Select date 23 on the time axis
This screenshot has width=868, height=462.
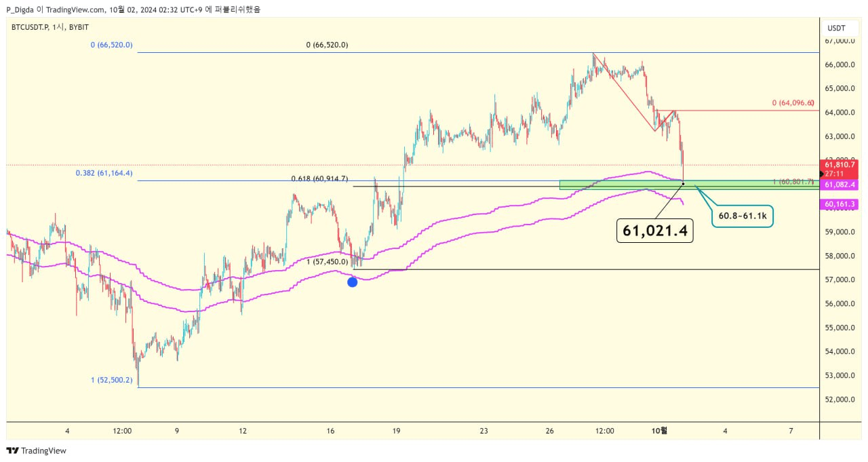click(x=484, y=431)
